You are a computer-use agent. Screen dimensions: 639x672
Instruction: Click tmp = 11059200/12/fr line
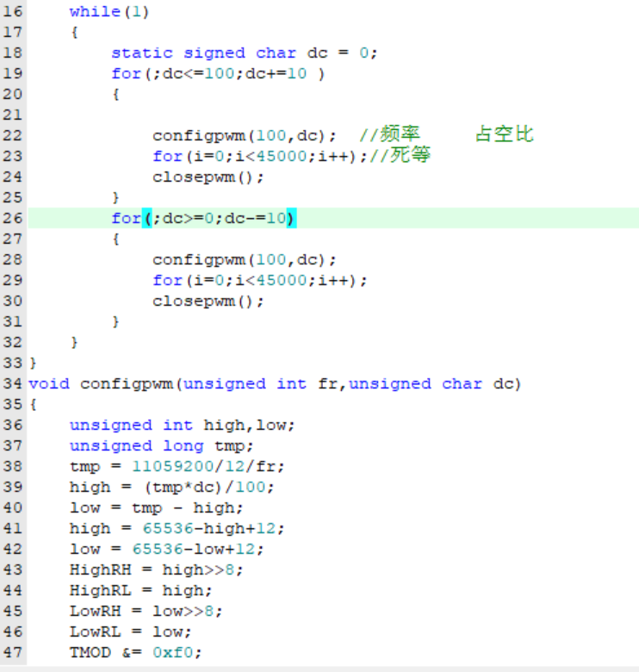click(177, 466)
